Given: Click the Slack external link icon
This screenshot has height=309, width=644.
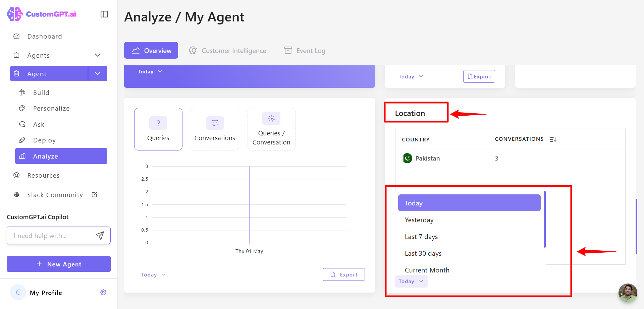Looking at the screenshot, I should (x=95, y=194).
